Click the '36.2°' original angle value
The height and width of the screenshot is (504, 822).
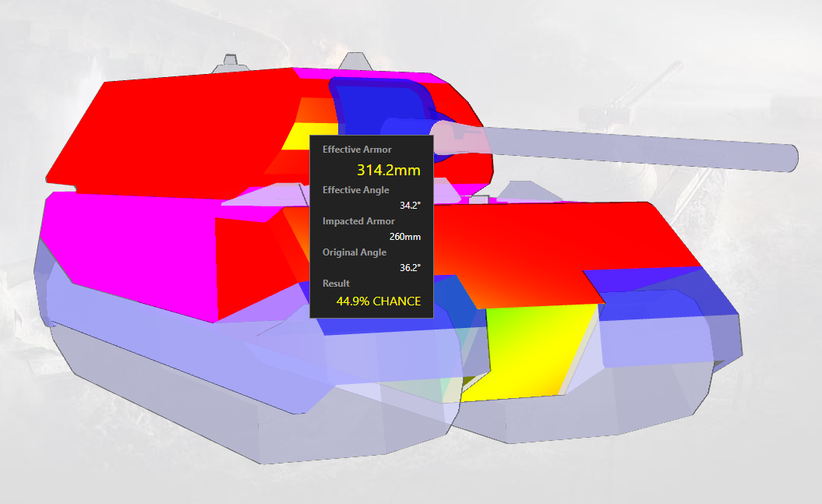coord(410,267)
